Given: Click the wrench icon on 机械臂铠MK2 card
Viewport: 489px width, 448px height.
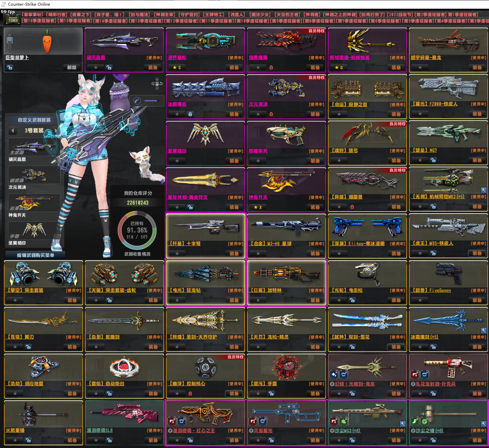Looking at the screenshot, I should (484, 190).
